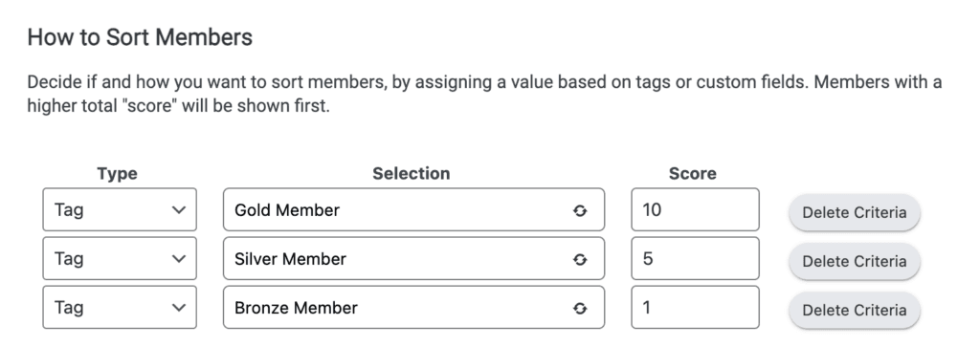
Task: Click the sorting description paragraph text
Action: click(484, 95)
